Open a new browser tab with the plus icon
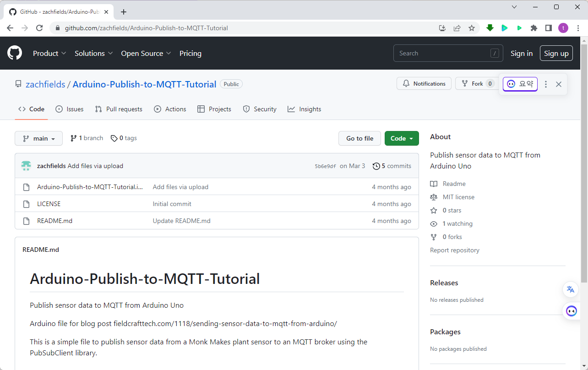The height and width of the screenshot is (370, 588). point(124,12)
